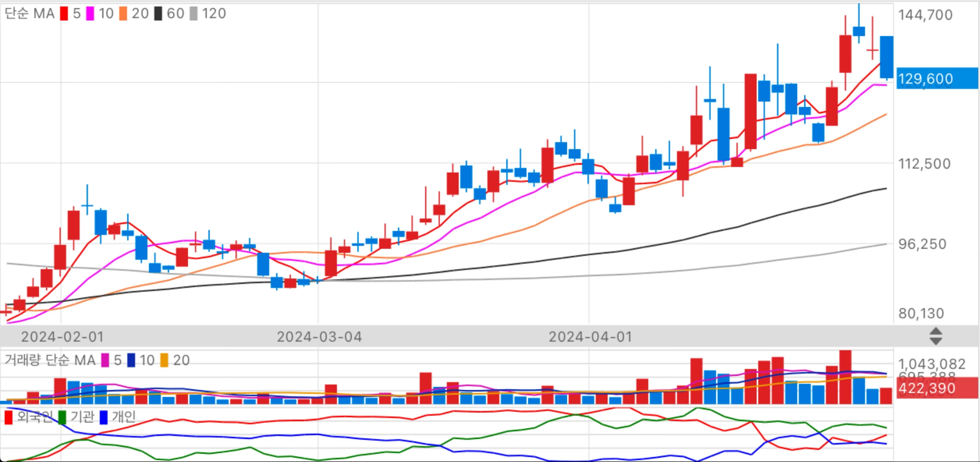
Task: Click the 144,700 price axis label
Action: coord(926,15)
